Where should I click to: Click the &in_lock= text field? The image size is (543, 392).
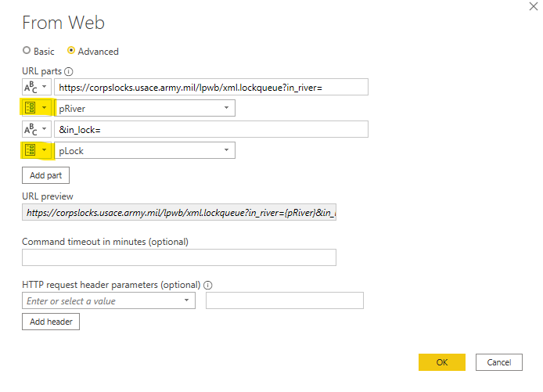pyautogui.click(x=210, y=129)
